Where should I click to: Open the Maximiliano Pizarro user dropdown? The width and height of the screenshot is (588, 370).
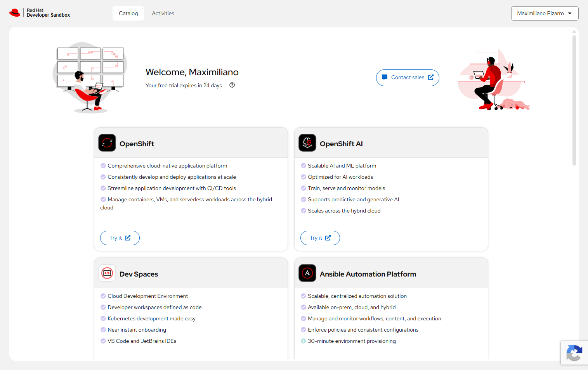pos(545,13)
